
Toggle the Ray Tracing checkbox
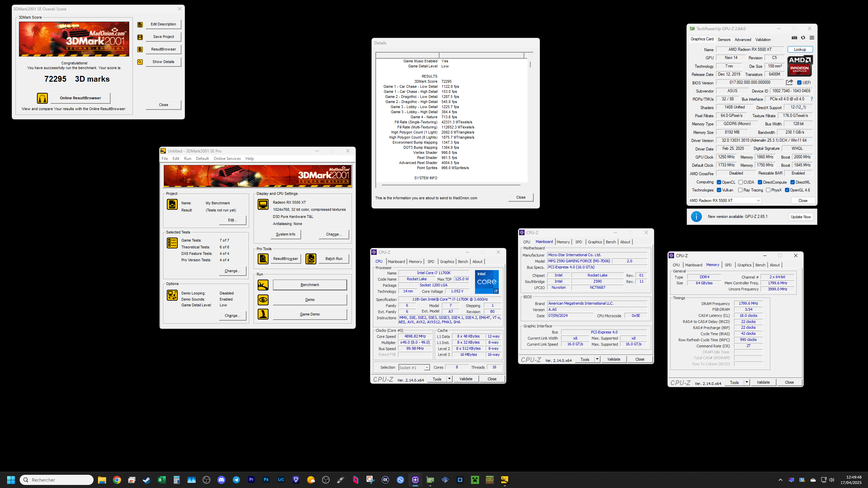(x=740, y=190)
